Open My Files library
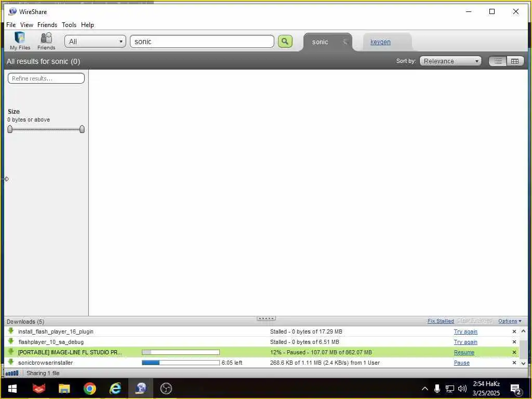532x399 pixels. (x=20, y=41)
